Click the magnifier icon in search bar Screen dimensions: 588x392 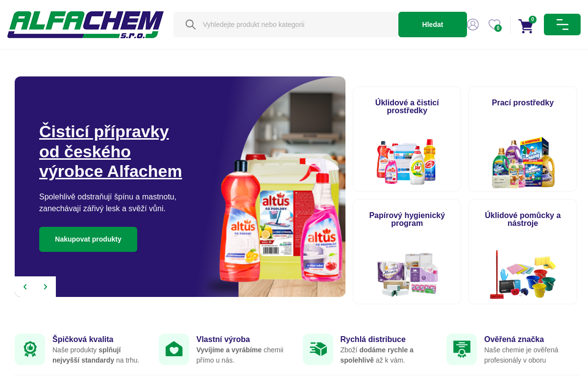tap(191, 24)
